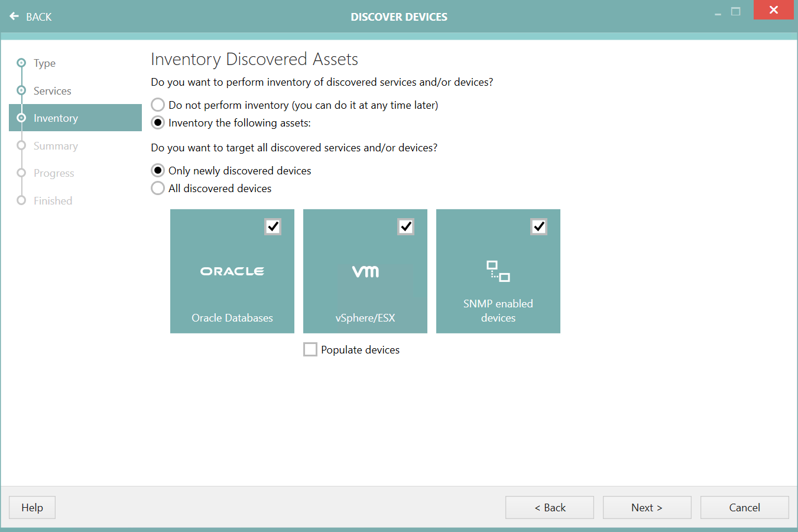This screenshot has width=798, height=532.
Task: Select 'Do not perform inventory' option
Action: [157, 105]
